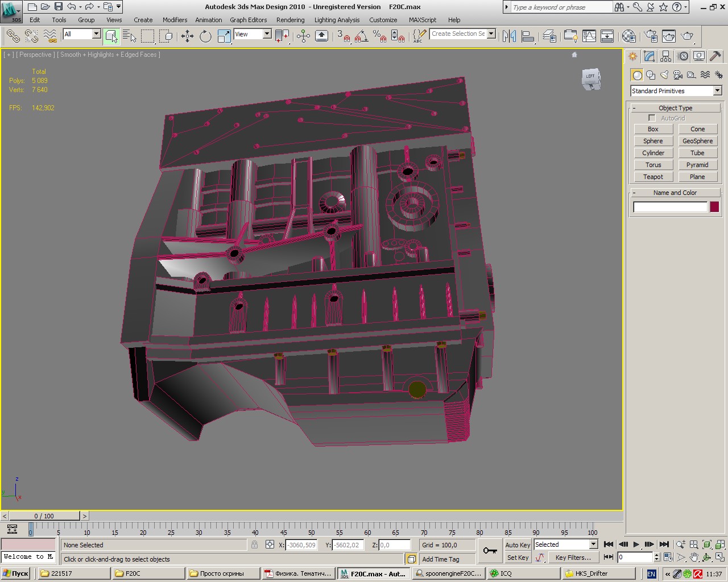The width and height of the screenshot is (728, 582).
Task: Switch to the Hierarchy panel tab
Action: point(666,56)
